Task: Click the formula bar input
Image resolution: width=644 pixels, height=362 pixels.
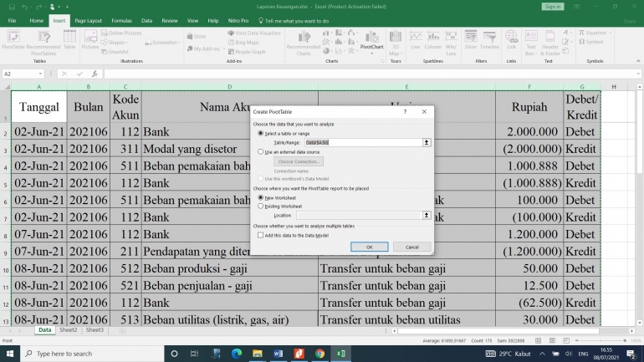Action: pos(368,74)
